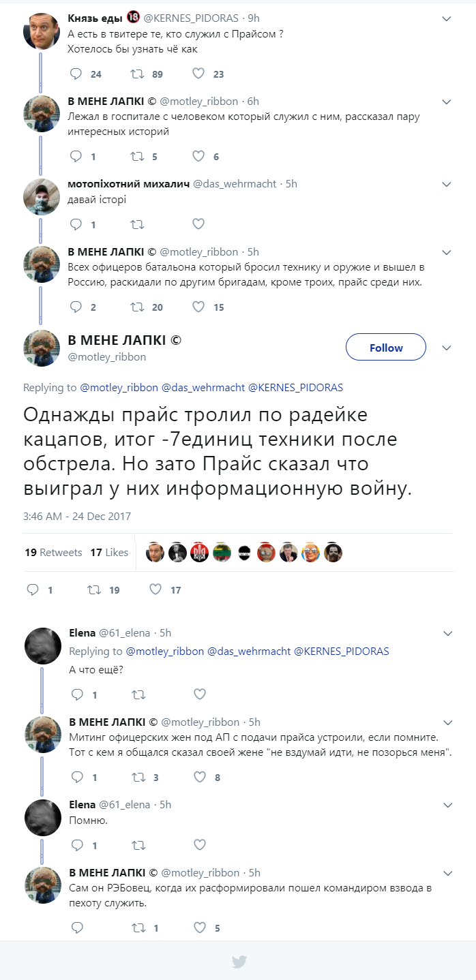
Task: Retweet the "давай історі" tweet
Action: click(137, 224)
